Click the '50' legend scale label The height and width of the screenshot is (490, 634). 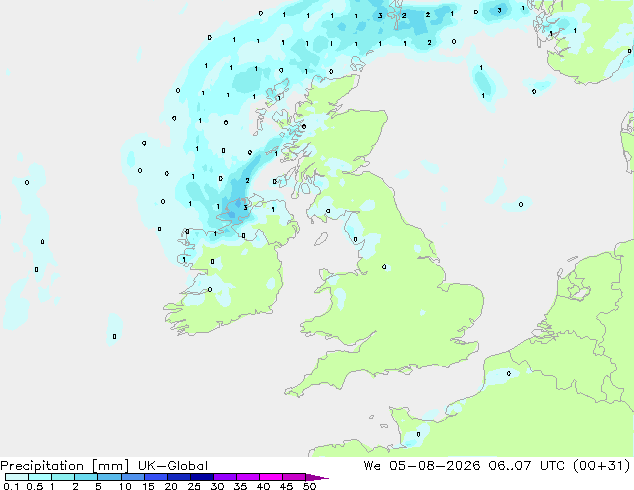[x=310, y=486]
